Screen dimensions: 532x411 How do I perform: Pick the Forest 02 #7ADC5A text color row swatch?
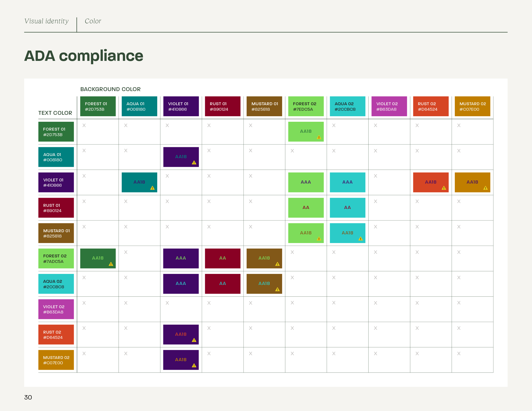coord(56,259)
